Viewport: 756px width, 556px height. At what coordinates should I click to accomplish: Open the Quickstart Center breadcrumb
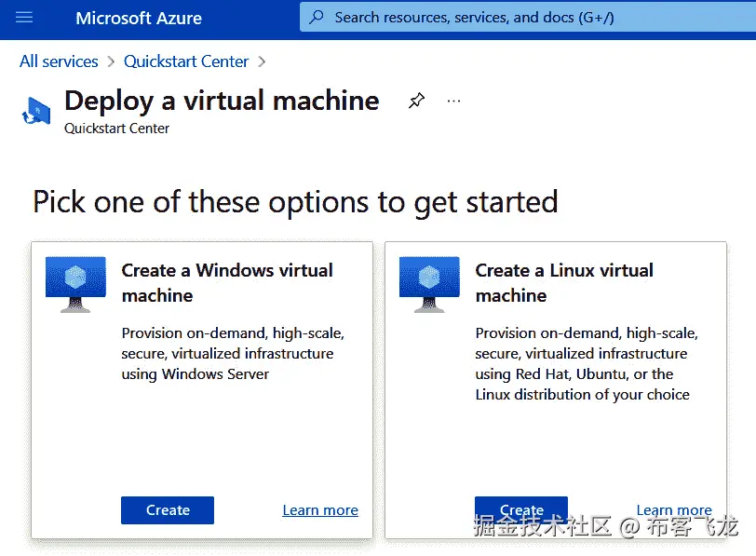point(186,61)
